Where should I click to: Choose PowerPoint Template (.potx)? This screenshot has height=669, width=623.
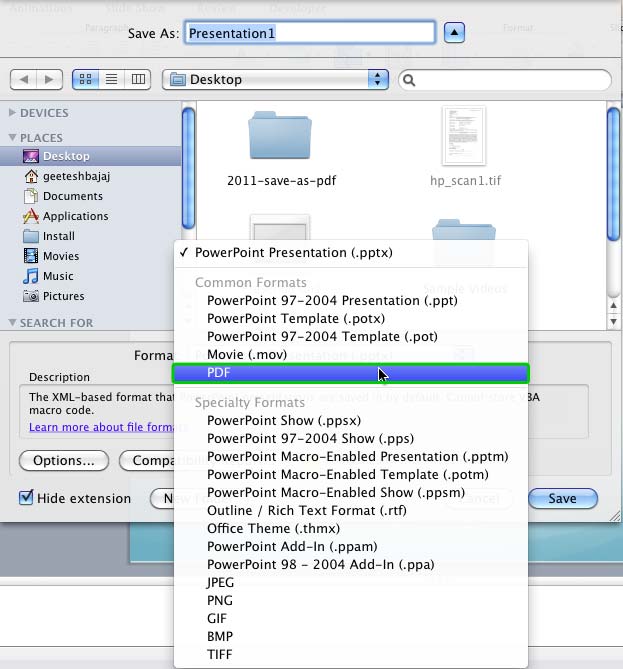pos(351,319)
